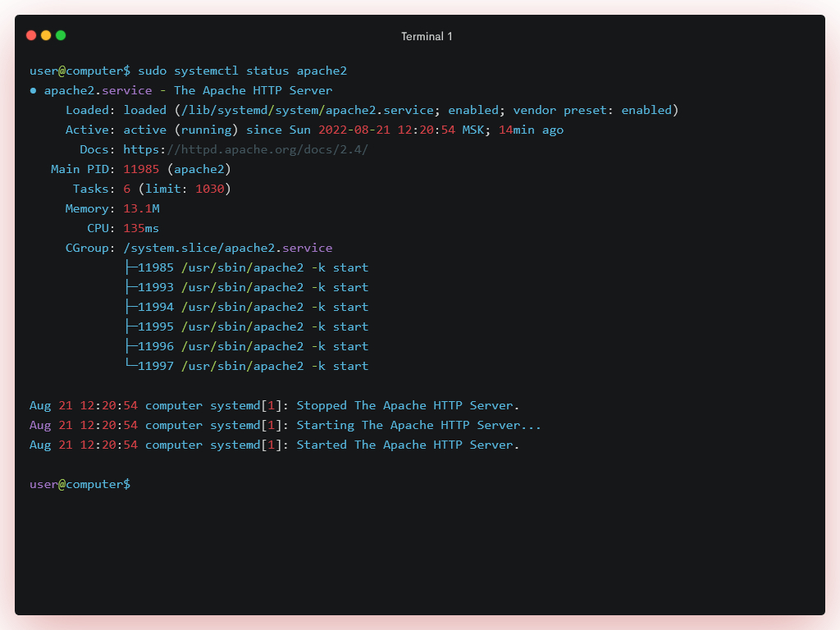Click process row 11985 /usr/sbin/apache2
This screenshot has height=630, width=840.
point(247,268)
